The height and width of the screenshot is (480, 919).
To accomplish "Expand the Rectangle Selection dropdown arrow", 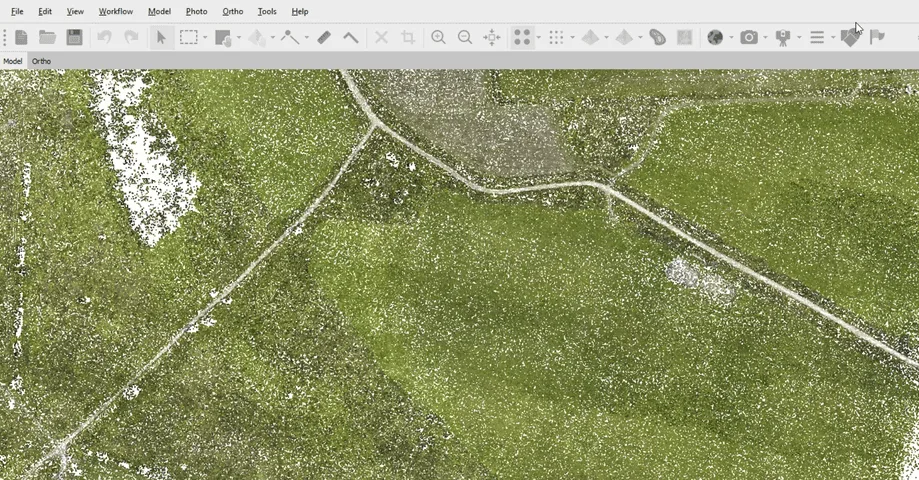I will [x=205, y=38].
